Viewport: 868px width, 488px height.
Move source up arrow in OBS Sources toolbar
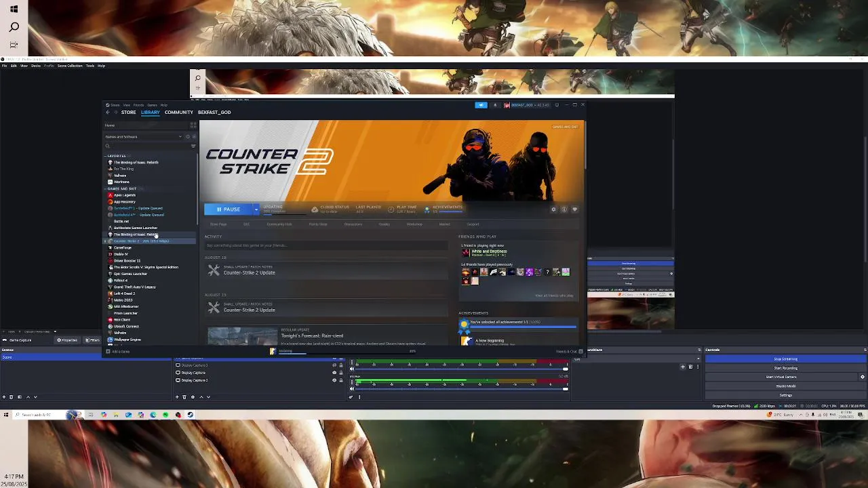click(x=201, y=396)
